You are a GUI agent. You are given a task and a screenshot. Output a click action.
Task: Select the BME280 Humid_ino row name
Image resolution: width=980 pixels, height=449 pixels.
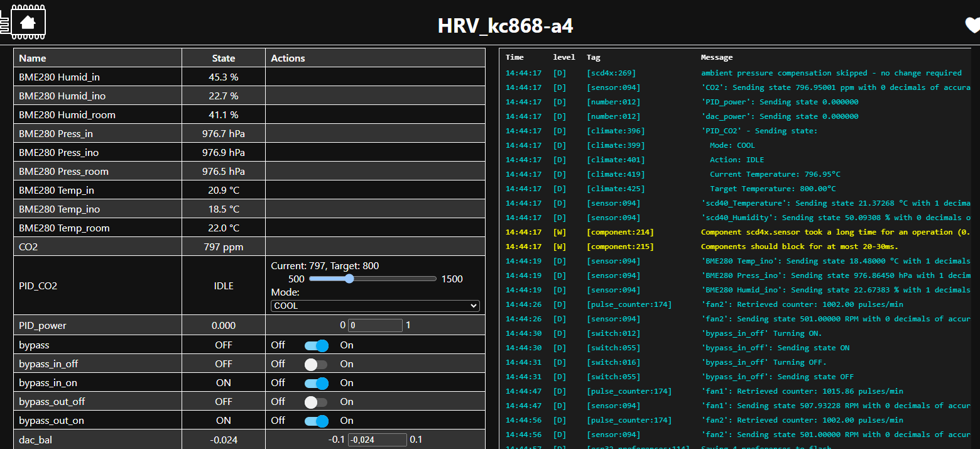coord(62,96)
